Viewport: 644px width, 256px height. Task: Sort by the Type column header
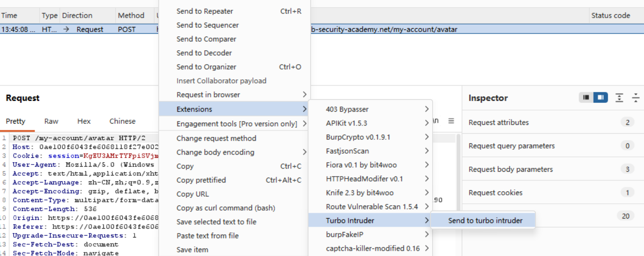pos(49,16)
